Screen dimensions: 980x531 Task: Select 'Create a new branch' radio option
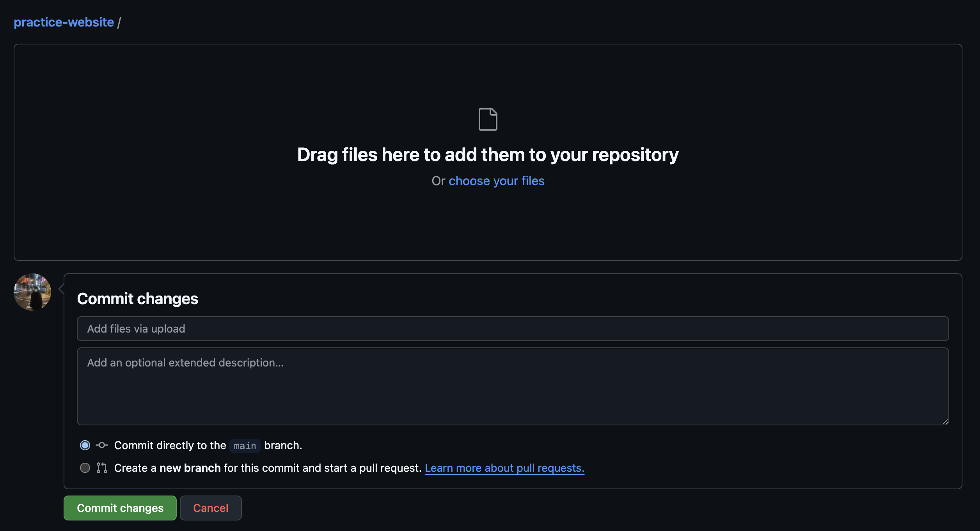[85, 468]
